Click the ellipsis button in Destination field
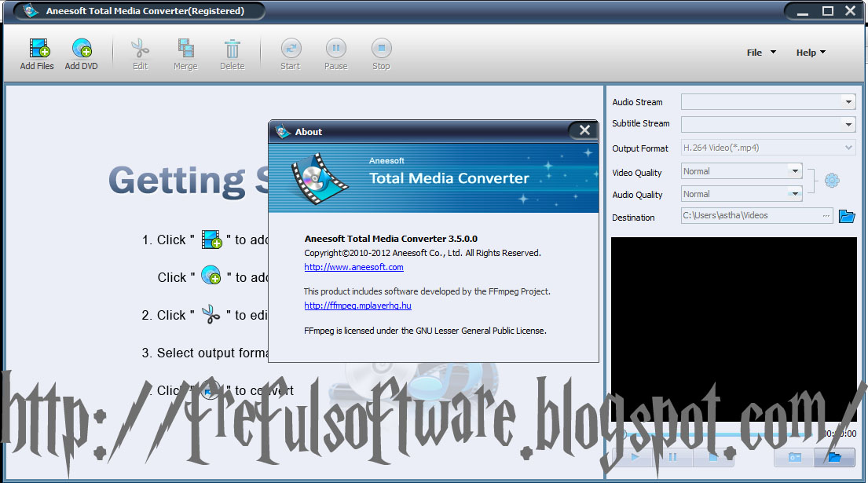This screenshot has width=868, height=483. [x=826, y=216]
